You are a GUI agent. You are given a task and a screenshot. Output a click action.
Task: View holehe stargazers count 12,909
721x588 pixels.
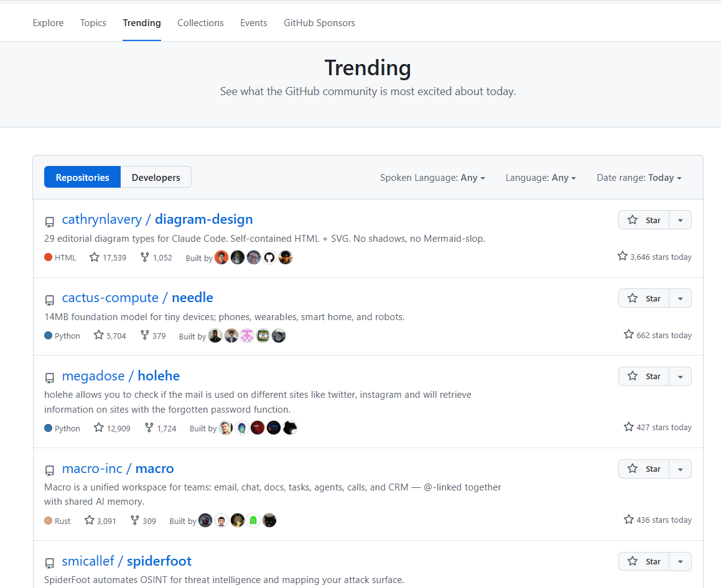(x=112, y=428)
